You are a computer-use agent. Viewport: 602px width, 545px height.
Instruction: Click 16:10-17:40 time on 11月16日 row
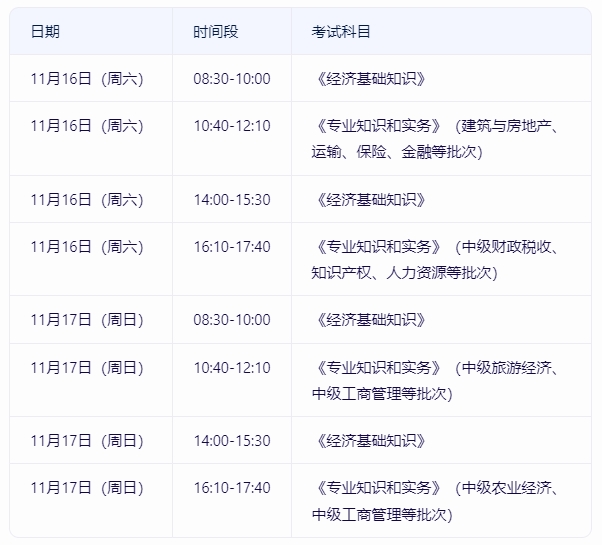coord(232,246)
